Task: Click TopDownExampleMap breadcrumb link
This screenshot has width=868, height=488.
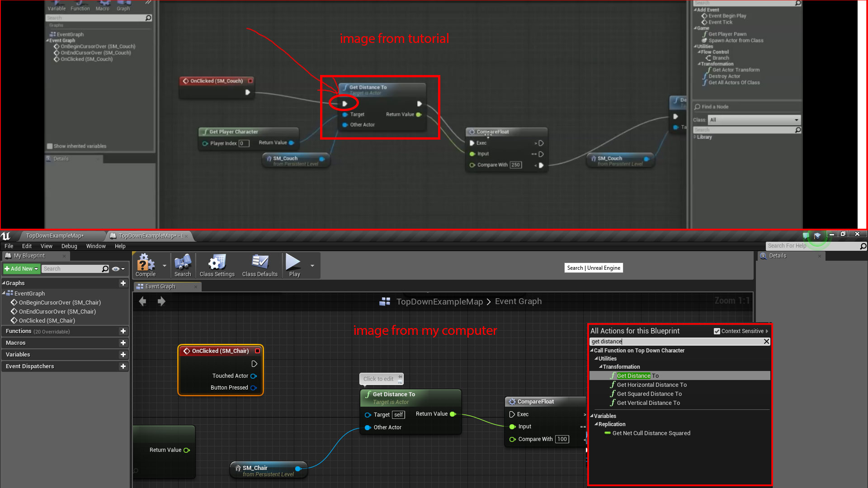Action: [x=439, y=301]
